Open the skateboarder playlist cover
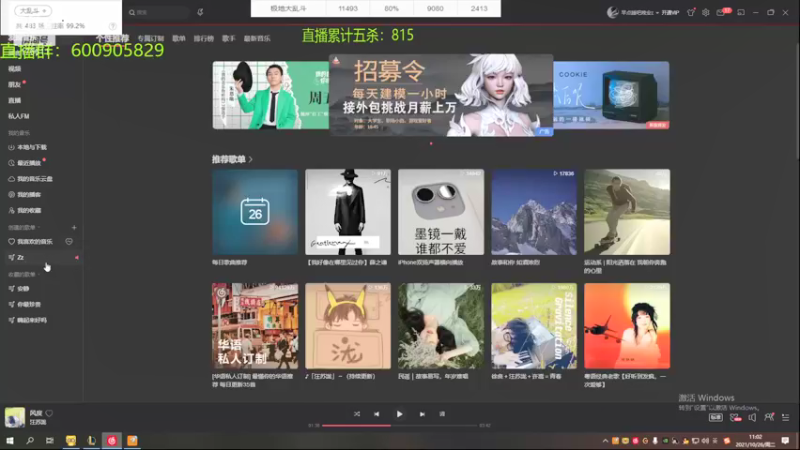 [x=627, y=212]
